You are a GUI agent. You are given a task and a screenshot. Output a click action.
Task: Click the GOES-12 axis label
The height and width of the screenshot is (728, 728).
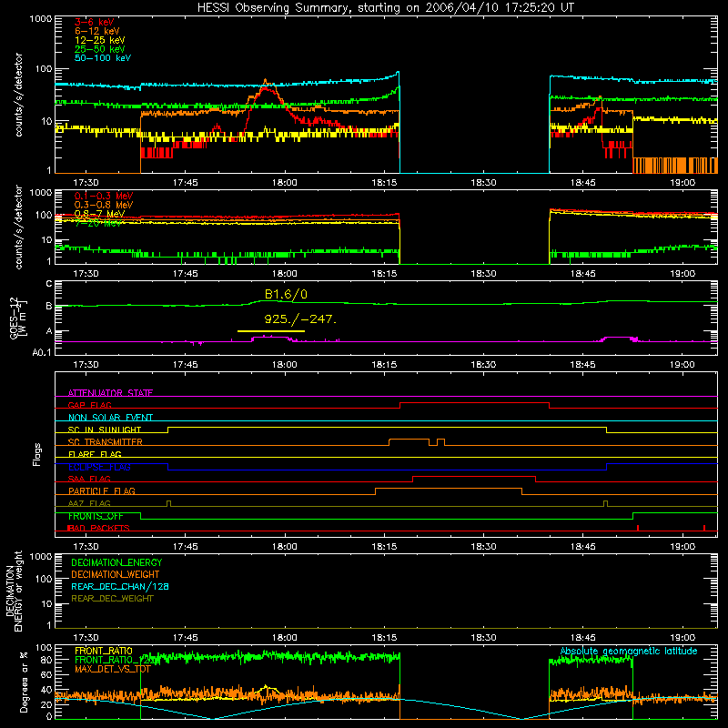pyautogui.click(x=18, y=318)
